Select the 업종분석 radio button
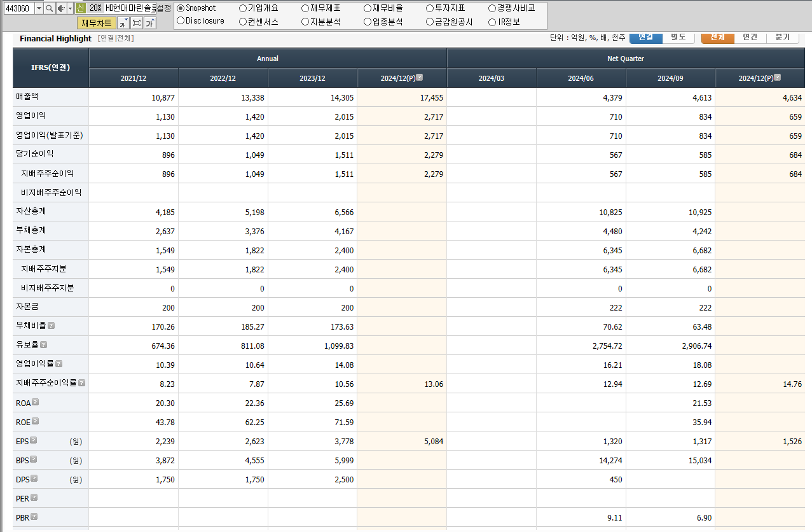The height and width of the screenshot is (532, 812). (x=368, y=22)
